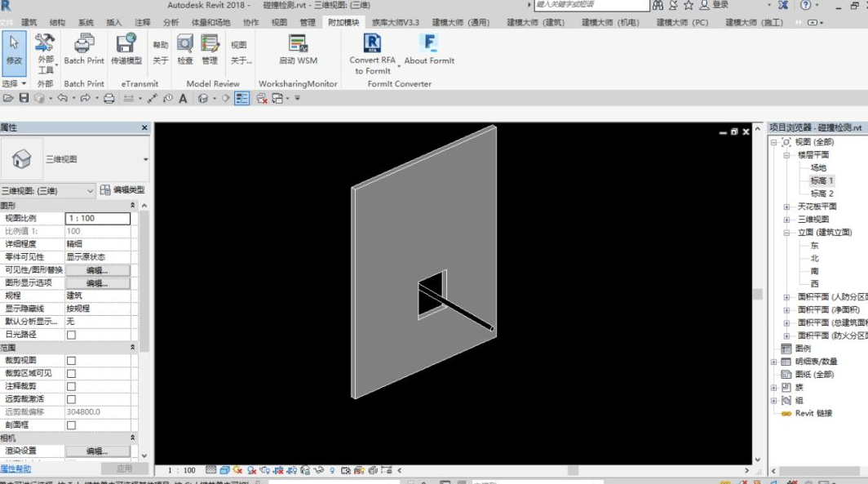Start the Worksharing Monitor (启动 WSM)
Screen dimensions: 868x484
click(x=298, y=49)
